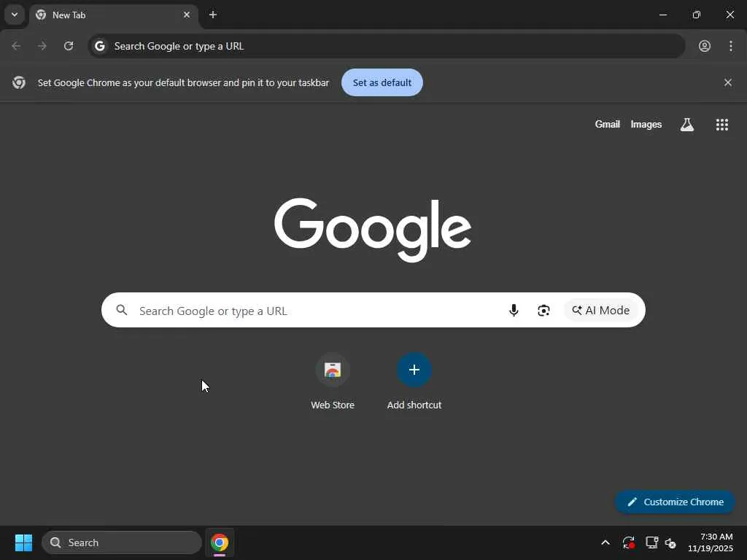Open the Windows Start menu

23,542
